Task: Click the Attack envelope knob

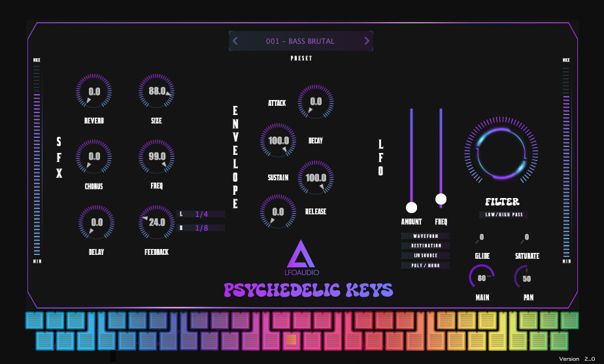Action: click(316, 102)
